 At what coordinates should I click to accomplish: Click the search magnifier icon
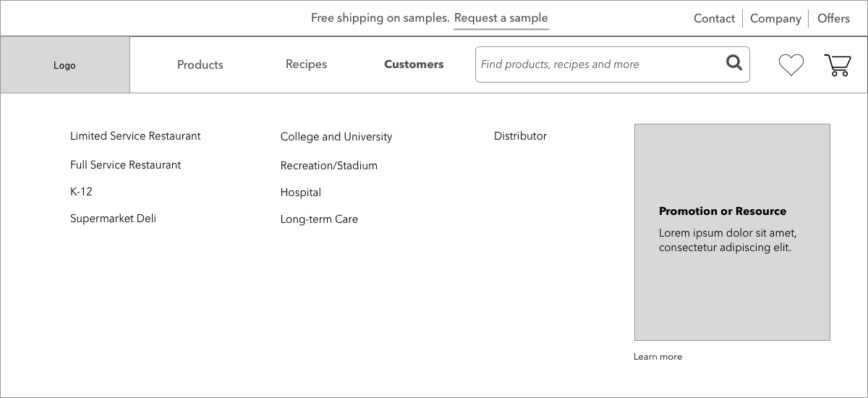click(x=734, y=63)
